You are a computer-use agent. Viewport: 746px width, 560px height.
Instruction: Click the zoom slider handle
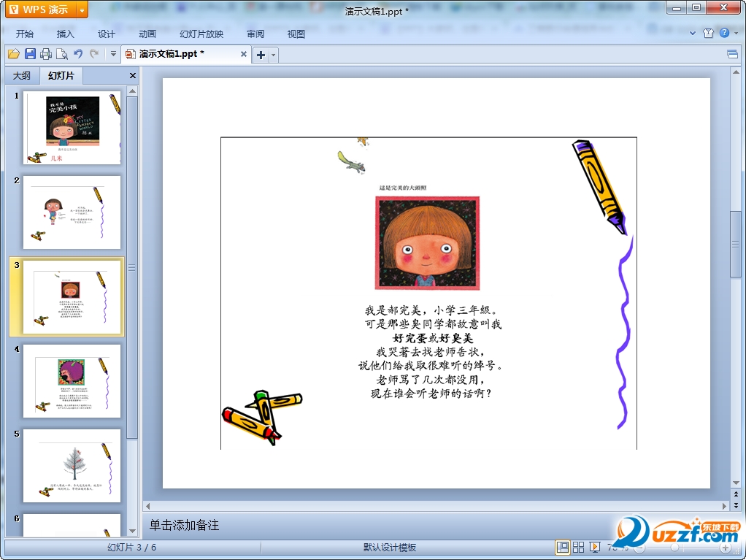[x=674, y=548]
